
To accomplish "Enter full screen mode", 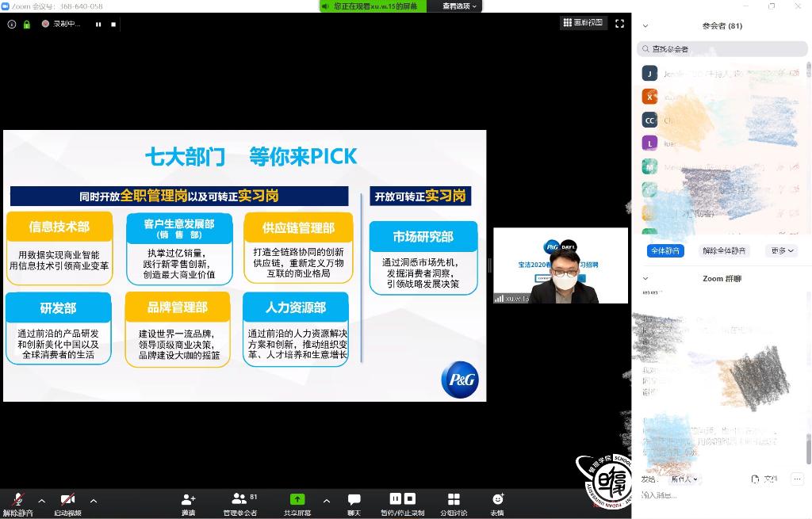I will [x=619, y=23].
